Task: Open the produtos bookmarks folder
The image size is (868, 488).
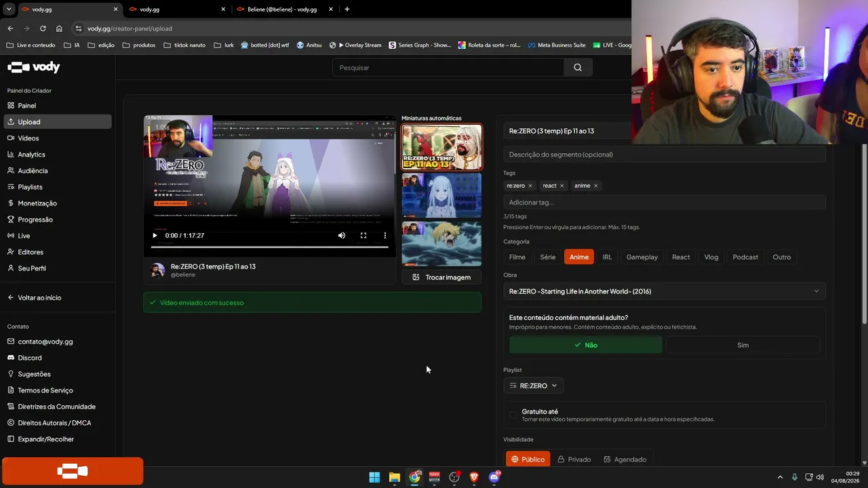Action: 138,45
